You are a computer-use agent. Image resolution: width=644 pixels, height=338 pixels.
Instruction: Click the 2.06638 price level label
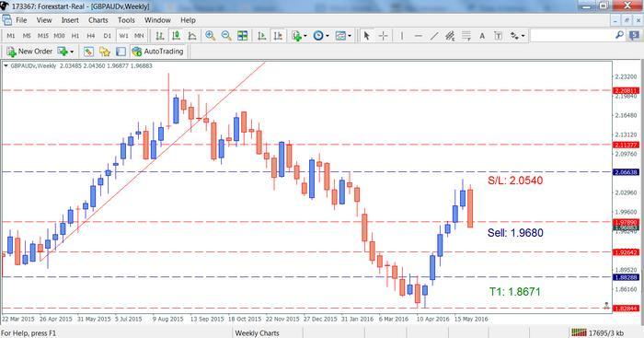click(626, 172)
